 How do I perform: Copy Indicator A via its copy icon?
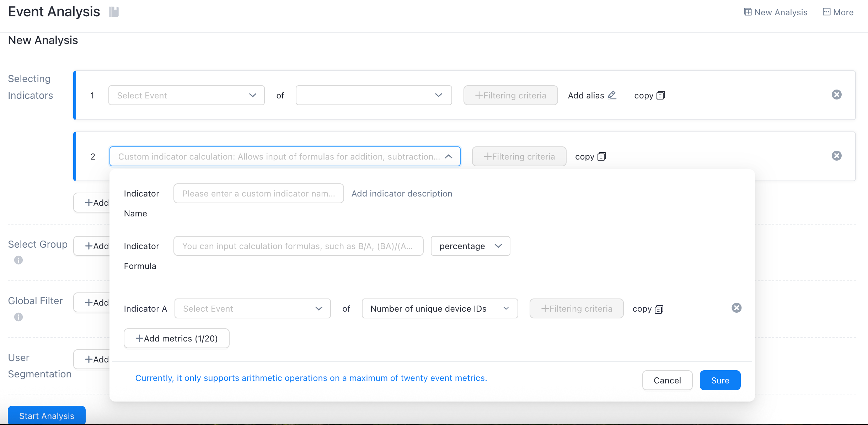tap(659, 309)
